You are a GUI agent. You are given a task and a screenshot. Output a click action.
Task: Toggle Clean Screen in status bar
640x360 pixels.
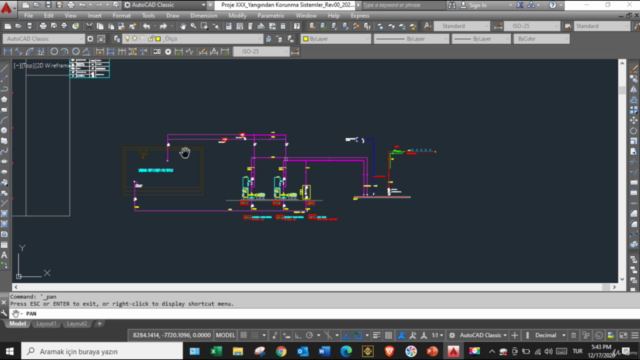click(623, 336)
